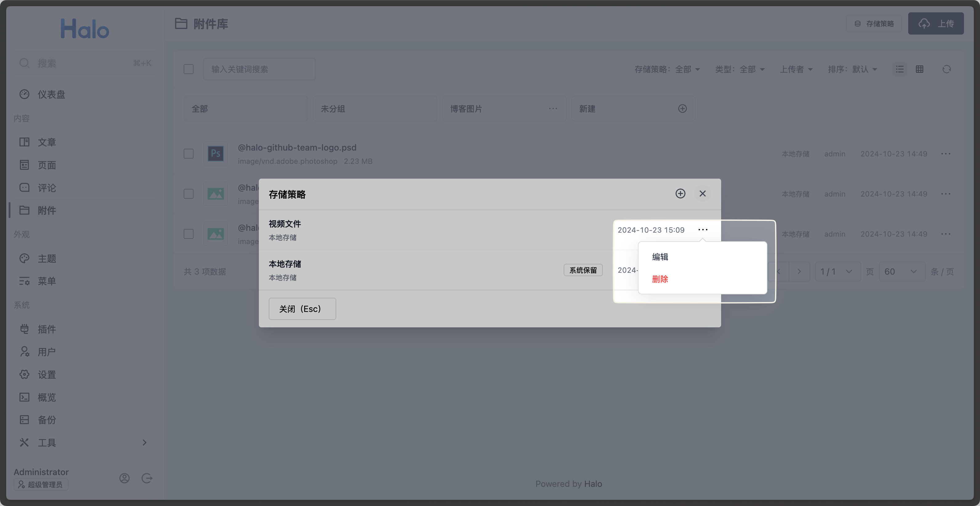Open the 上传者 uploader filter dropdown
Screen dimensions: 980x506
click(x=796, y=69)
